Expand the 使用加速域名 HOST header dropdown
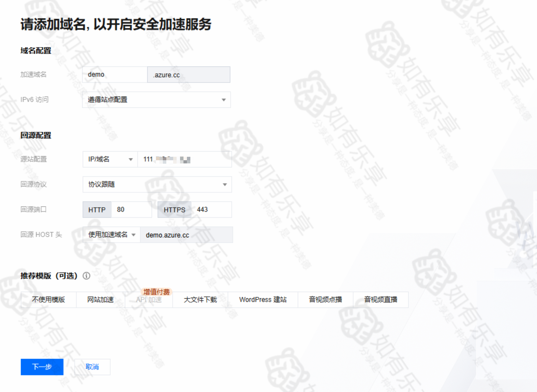537x392 pixels. point(111,235)
